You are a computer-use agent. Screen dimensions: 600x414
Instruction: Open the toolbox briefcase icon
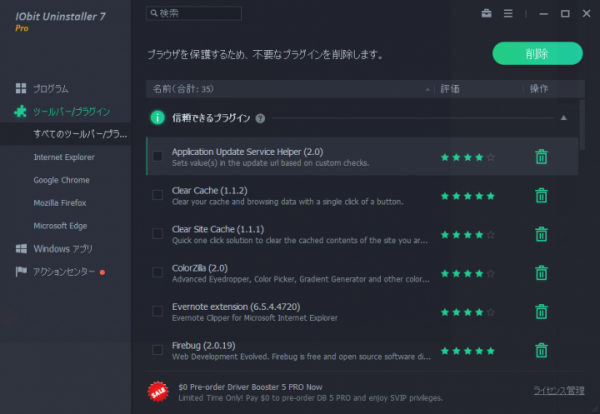tap(486, 13)
